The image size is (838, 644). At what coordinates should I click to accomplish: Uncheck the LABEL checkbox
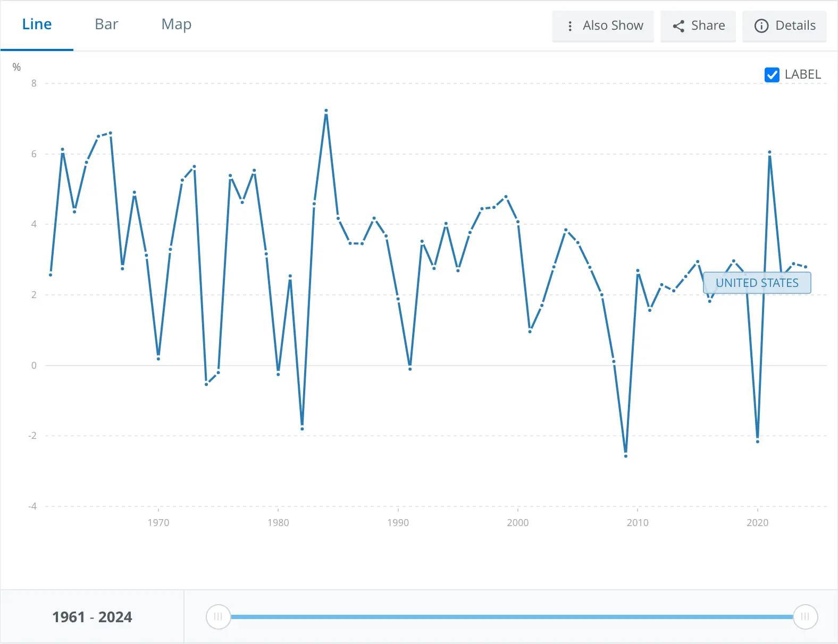click(x=772, y=75)
